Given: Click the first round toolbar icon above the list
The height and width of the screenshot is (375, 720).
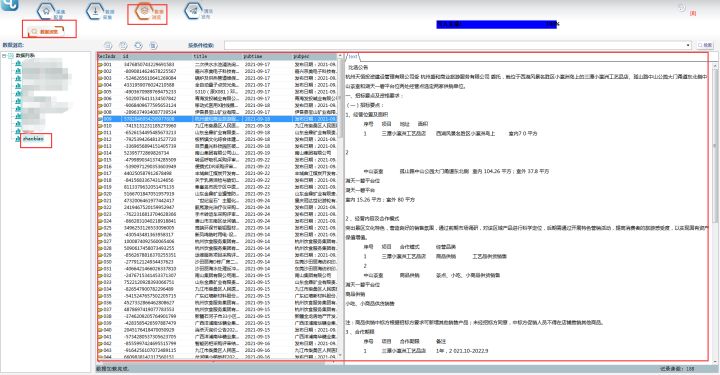Looking at the screenshot, I should (x=108, y=45).
